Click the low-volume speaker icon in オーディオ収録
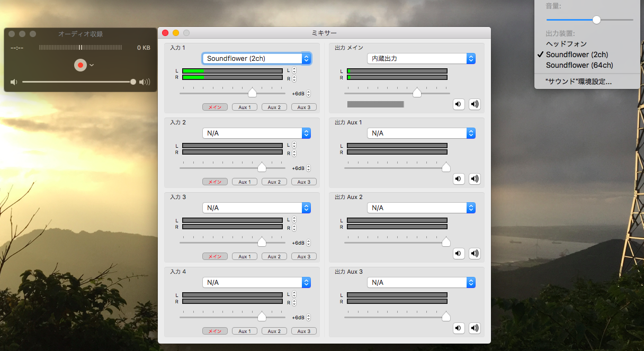Viewport: 644px width, 351px height. tap(14, 82)
